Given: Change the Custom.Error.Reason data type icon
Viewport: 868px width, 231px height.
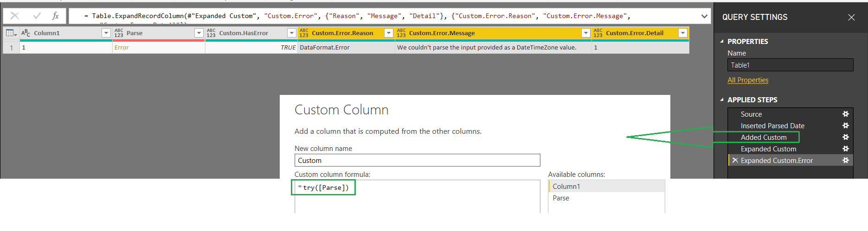Looking at the screenshot, I should tap(304, 33).
